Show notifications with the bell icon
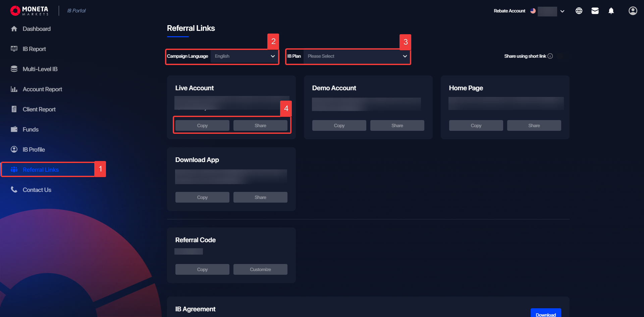Viewport: 644px width, 317px height. point(611,11)
